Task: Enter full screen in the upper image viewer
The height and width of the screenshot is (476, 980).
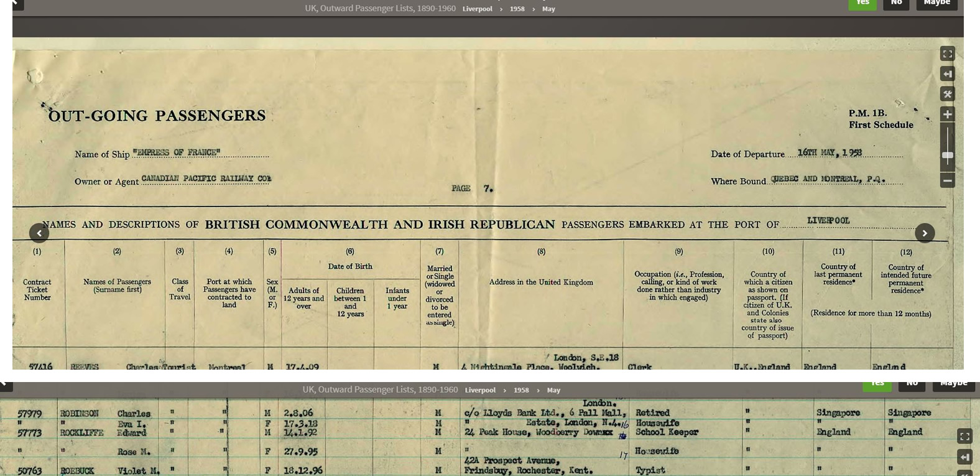Action: point(947,54)
